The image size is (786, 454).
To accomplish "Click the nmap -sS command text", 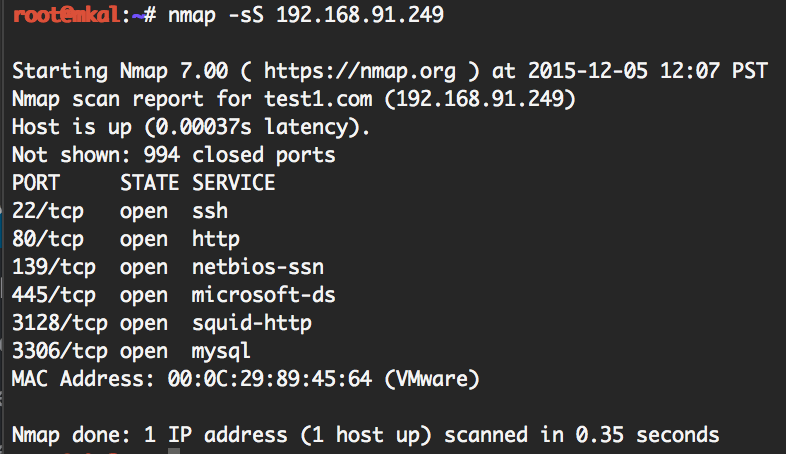I will tap(215, 16).
